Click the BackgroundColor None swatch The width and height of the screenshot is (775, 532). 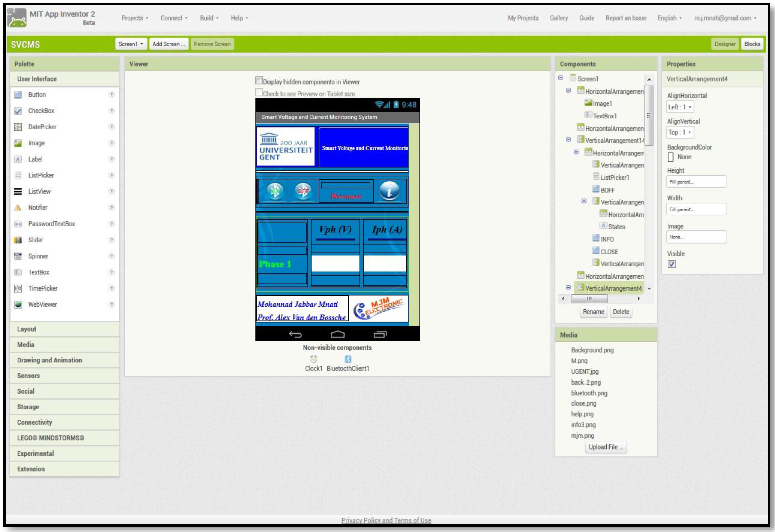pos(671,157)
